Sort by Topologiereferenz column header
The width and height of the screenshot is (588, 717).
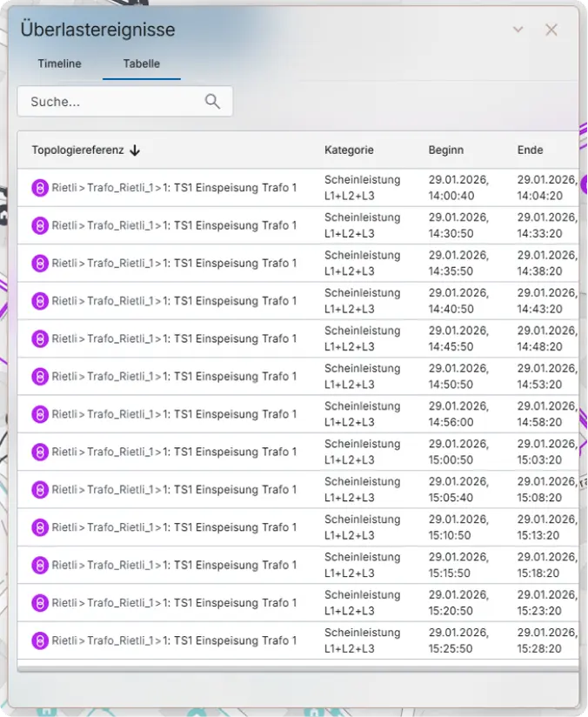77,150
